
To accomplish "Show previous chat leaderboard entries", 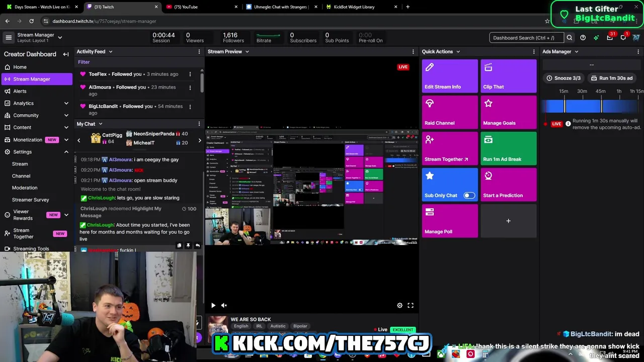I will (x=78, y=140).
